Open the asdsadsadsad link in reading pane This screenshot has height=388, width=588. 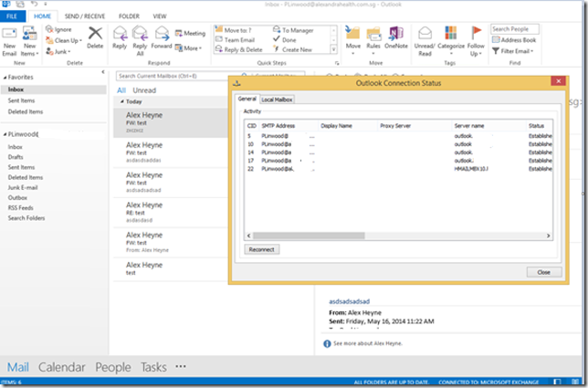coord(349,301)
